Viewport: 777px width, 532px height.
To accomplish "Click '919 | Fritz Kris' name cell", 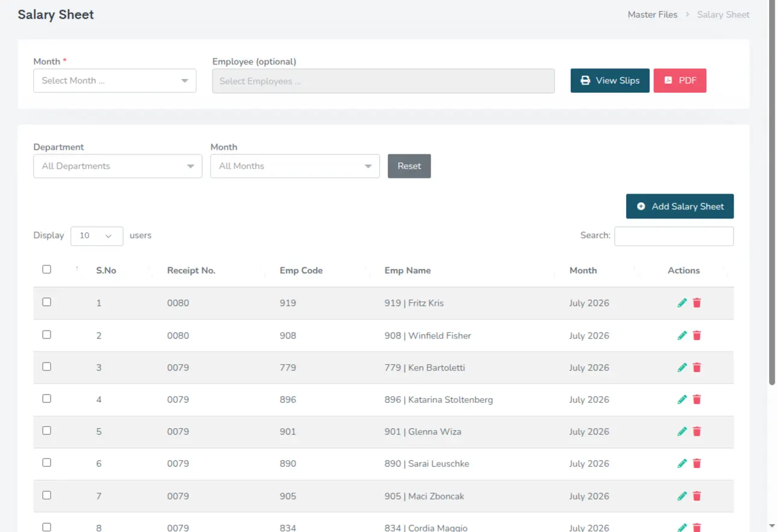I will [414, 303].
